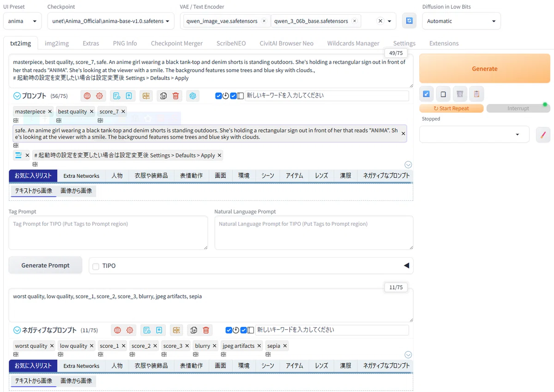Click the Generate Prompt button
The image size is (554, 392).
pyautogui.click(x=45, y=265)
